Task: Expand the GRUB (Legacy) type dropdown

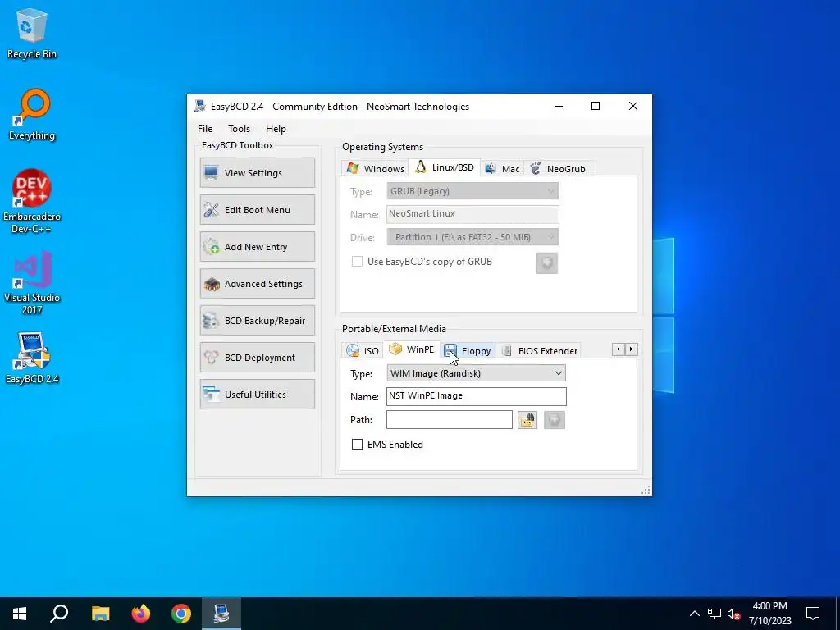Action: (472, 191)
